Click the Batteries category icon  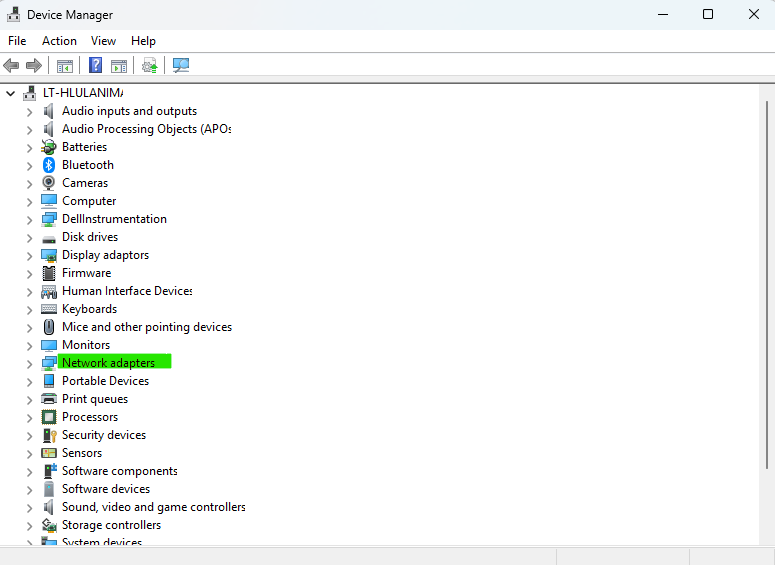[x=48, y=147]
